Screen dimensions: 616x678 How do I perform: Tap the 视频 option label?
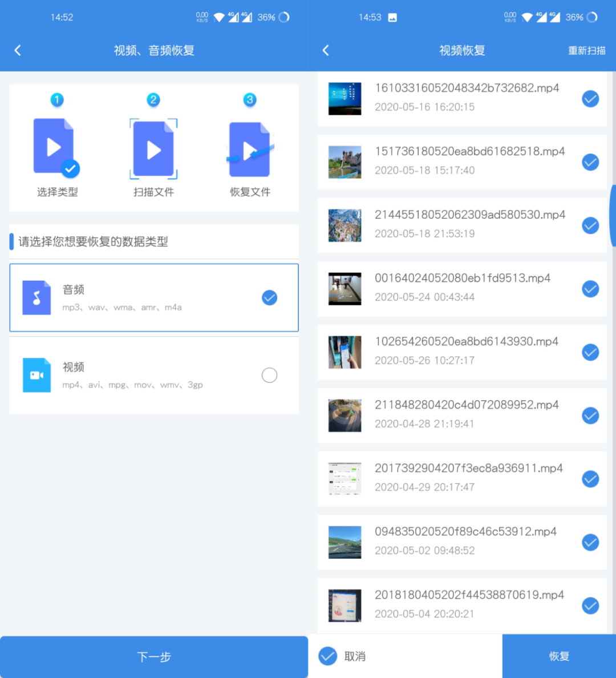coord(74,367)
